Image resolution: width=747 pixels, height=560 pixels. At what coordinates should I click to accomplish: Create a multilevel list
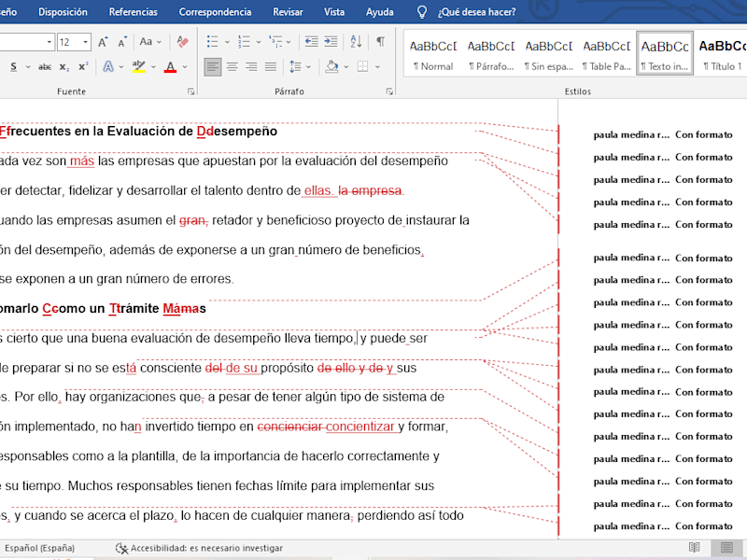click(x=275, y=42)
